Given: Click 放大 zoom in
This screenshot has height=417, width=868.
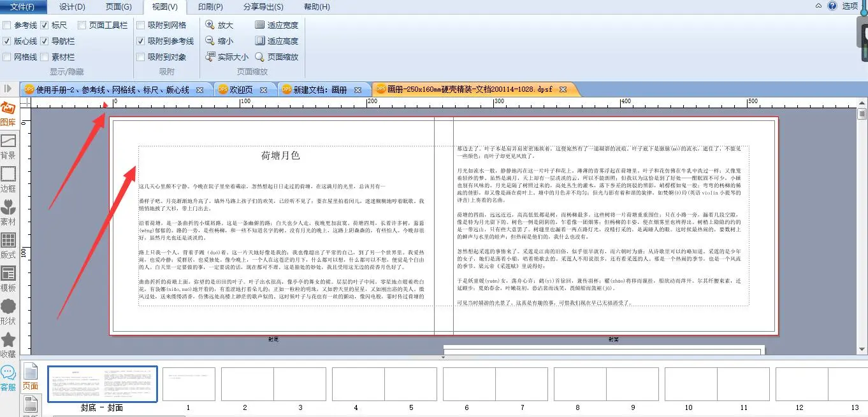Looking at the screenshot, I should click(219, 25).
